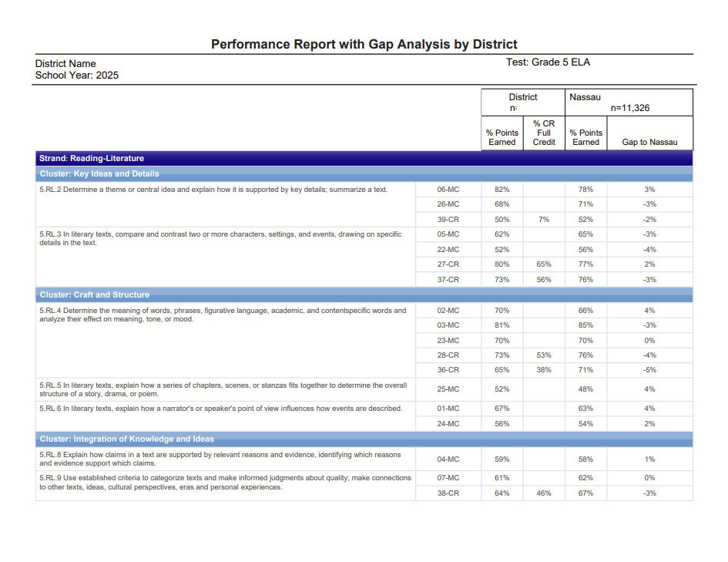Click the 48% Nassau score for 25-MC
Viewport: 728px width, 562px height.
click(585, 389)
